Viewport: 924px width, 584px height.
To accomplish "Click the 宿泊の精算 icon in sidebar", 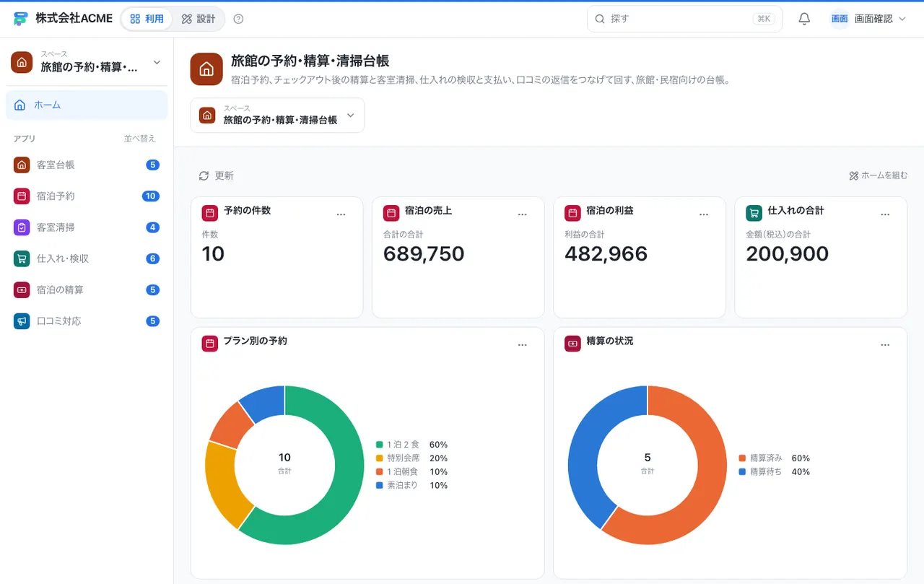I will tap(22, 289).
